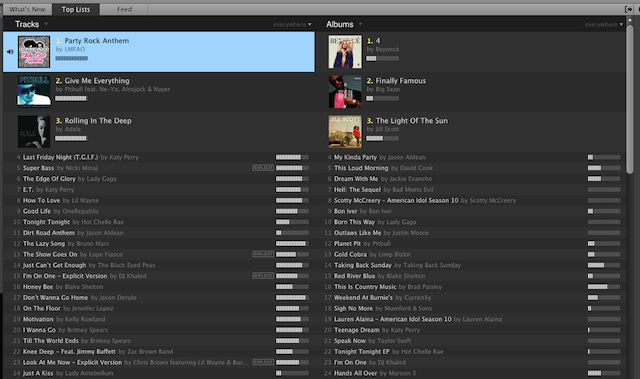The image size is (640, 379).
Task: Open album 'Red River Blue'
Action: [x=354, y=276]
